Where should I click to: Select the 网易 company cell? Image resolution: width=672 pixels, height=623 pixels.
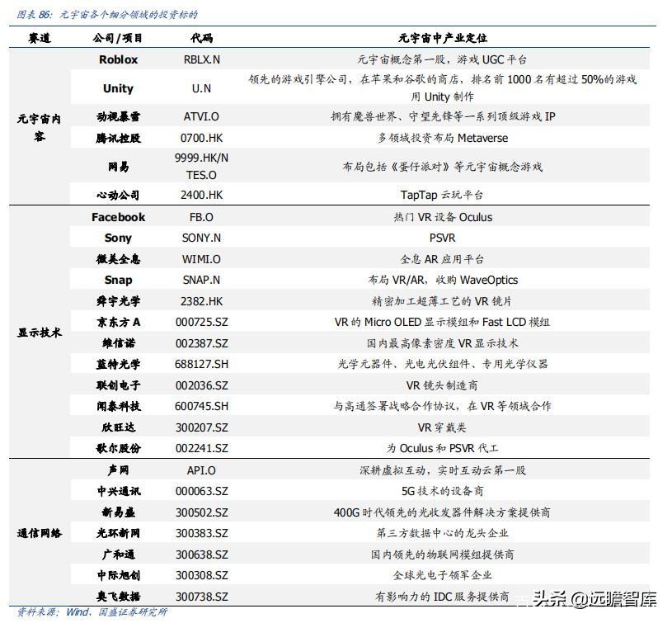[x=118, y=167]
